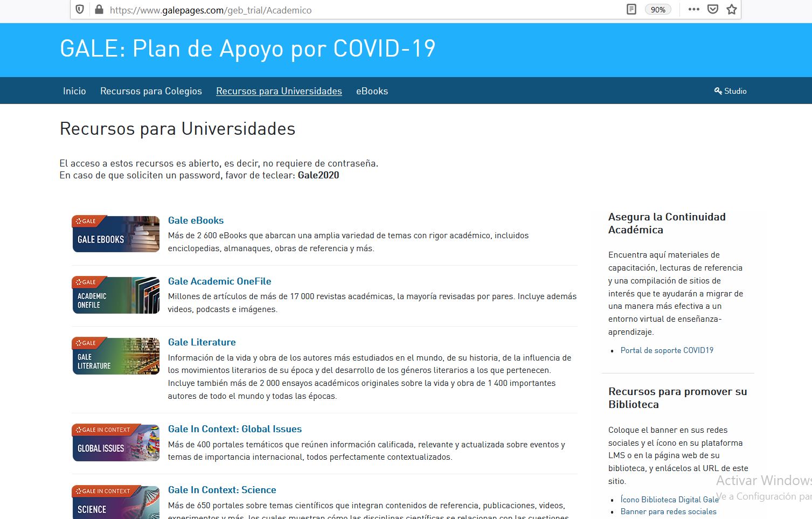Open Banner para redes sociales link

pos(669,511)
